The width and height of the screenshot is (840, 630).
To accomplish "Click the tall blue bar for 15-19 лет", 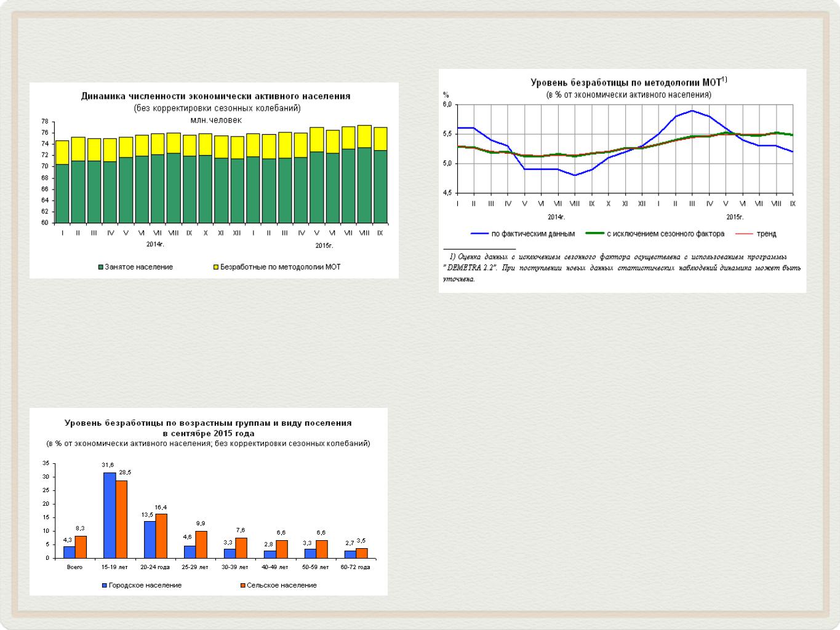I will 110,516.
